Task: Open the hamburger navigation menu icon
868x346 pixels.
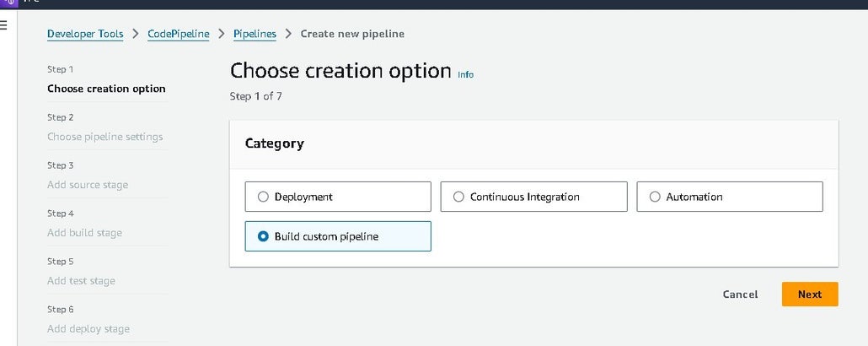Action: tap(3, 25)
